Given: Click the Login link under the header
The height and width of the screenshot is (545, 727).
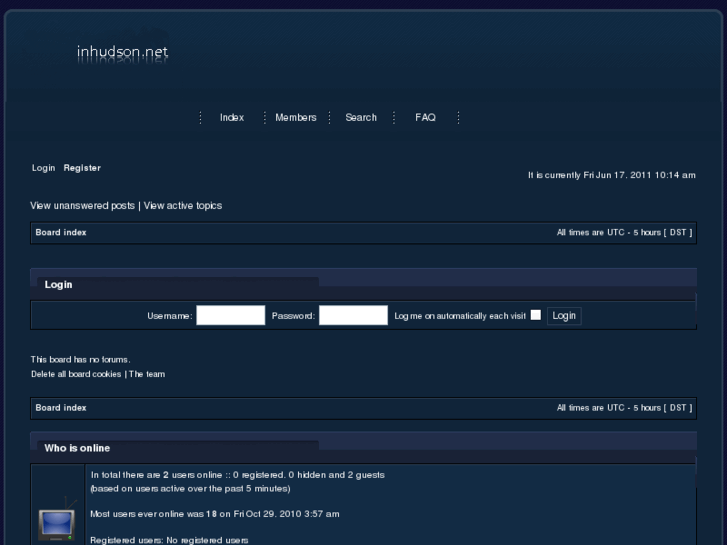Looking at the screenshot, I should pos(44,168).
